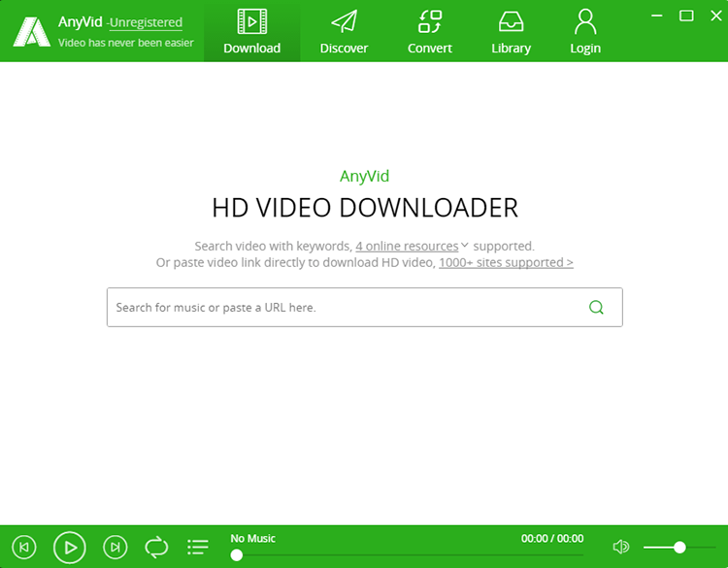Skip to the previous track

(24, 547)
